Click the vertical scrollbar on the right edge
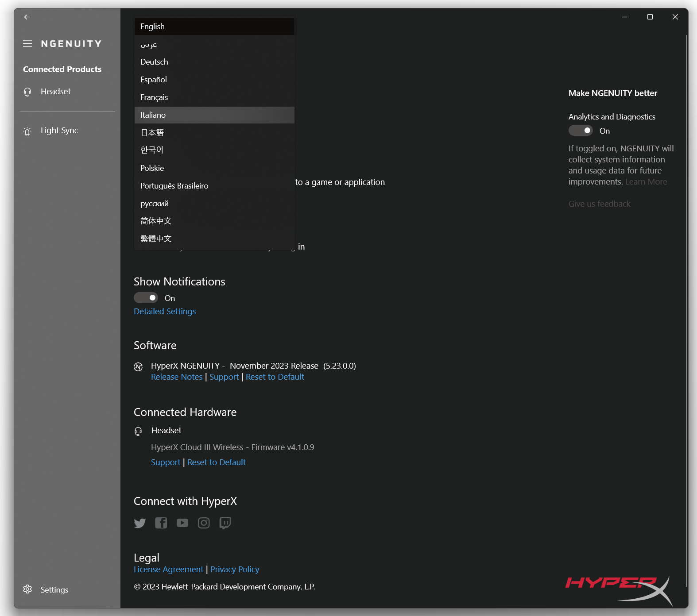Image resolution: width=697 pixels, height=616 pixels. coord(686,310)
